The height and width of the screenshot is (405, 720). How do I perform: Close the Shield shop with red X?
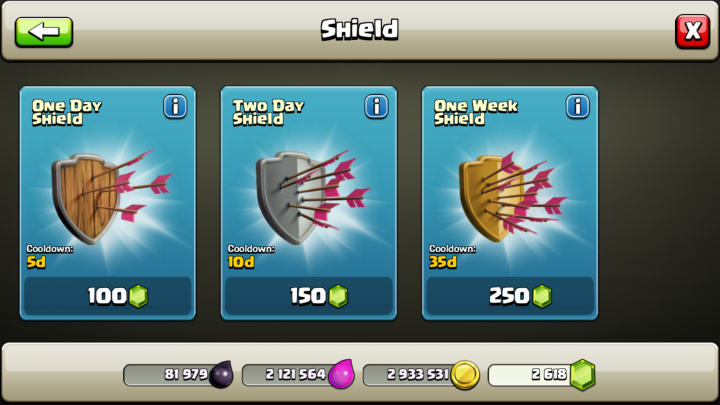pos(692,32)
